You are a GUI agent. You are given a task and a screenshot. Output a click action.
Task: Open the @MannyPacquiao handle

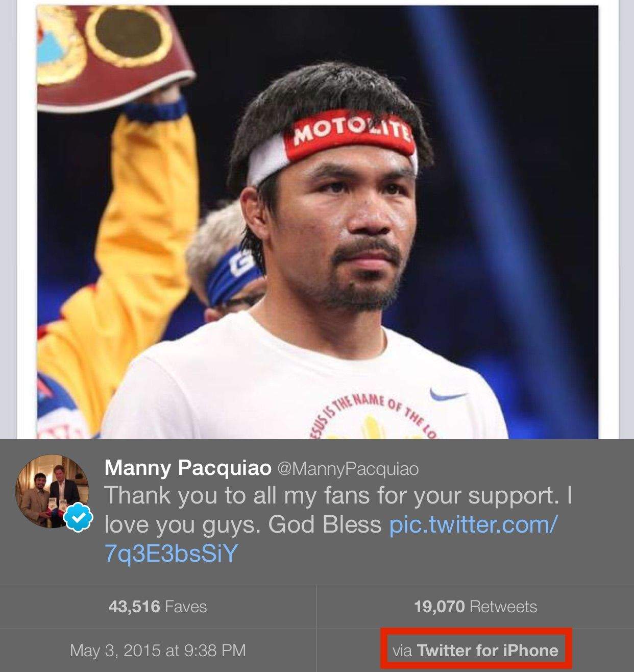click(x=347, y=469)
